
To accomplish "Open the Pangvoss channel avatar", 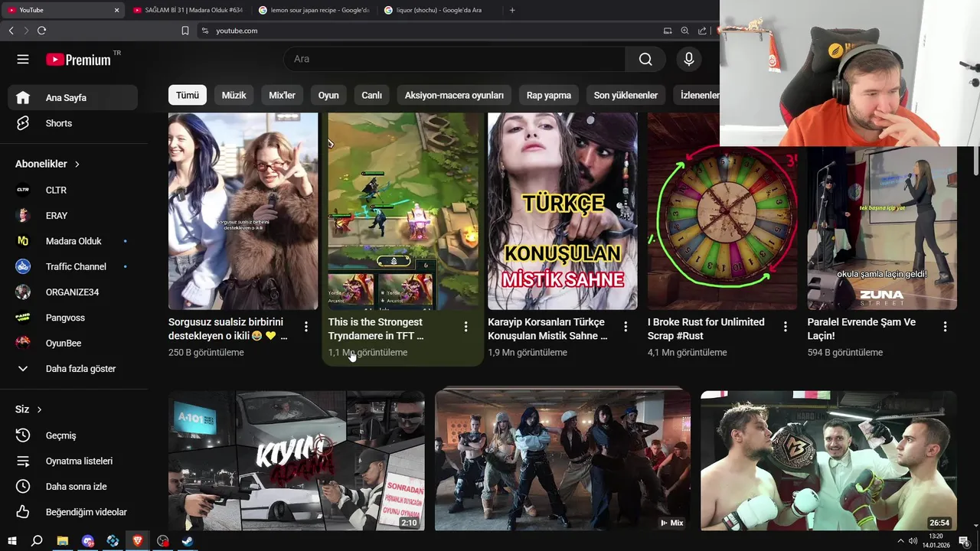I will pos(23,318).
